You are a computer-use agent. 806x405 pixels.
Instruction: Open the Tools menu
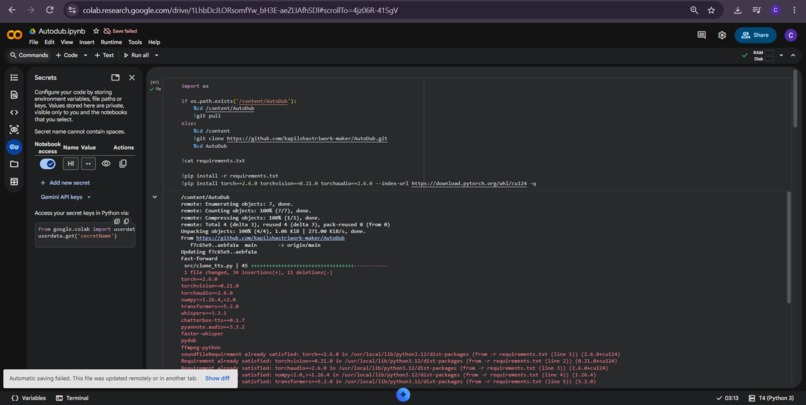[135, 42]
